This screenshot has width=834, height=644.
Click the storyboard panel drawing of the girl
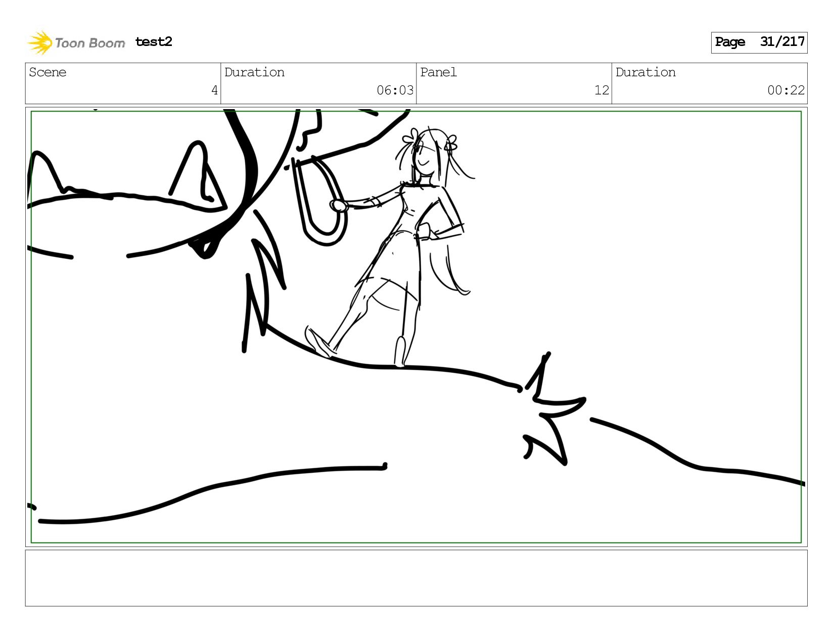(416, 327)
